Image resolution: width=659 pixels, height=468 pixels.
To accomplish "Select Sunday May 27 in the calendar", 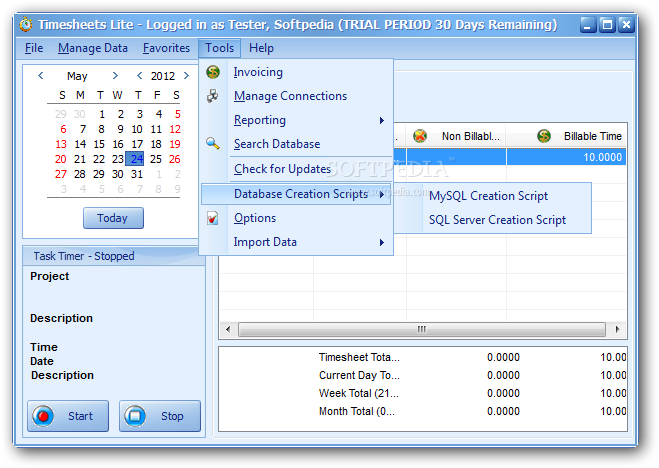I will (61, 174).
